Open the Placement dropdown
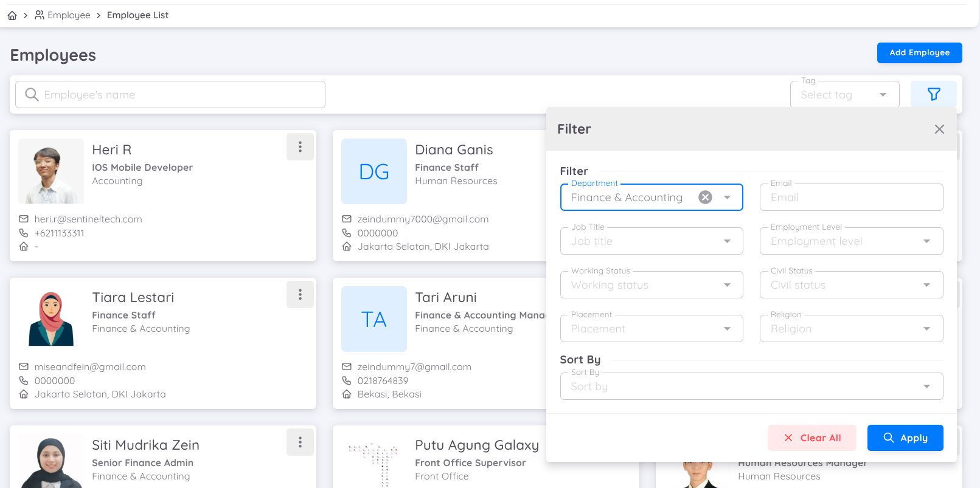 click(652, 329)
